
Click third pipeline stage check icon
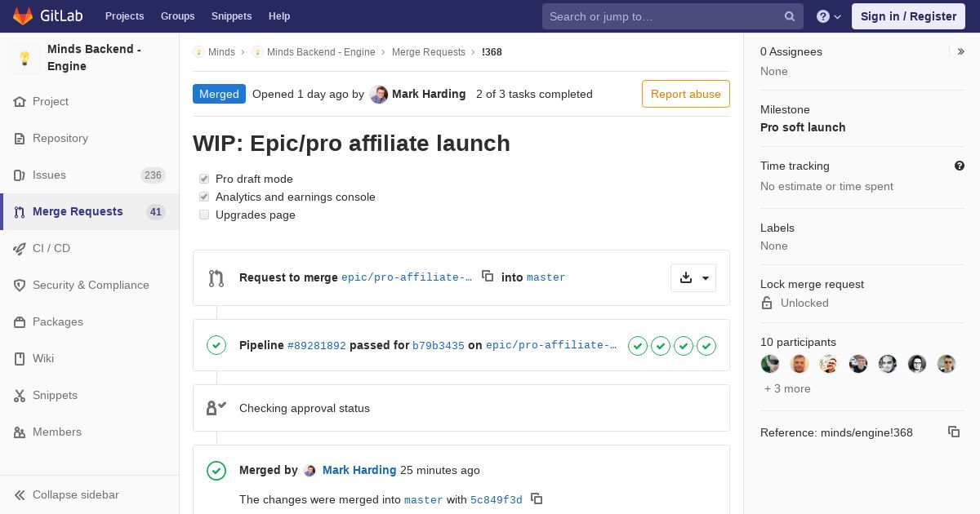pos(684,346)
